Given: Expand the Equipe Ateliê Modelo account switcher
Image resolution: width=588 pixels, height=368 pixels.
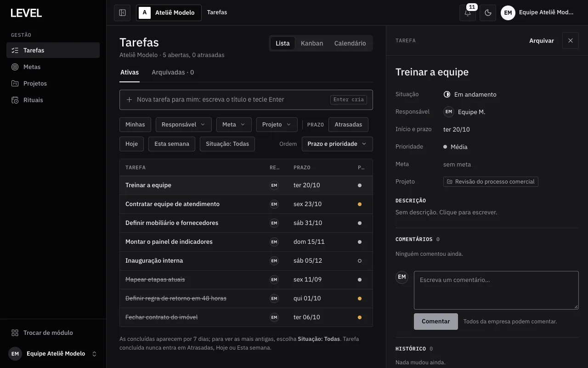Looking at the screenshot, I should (53, 354).
